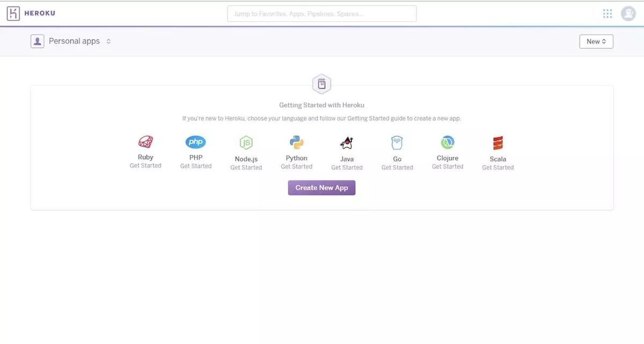Open the New dropdown button
Viewport: 644px width, 344px height.
(596, 41)
